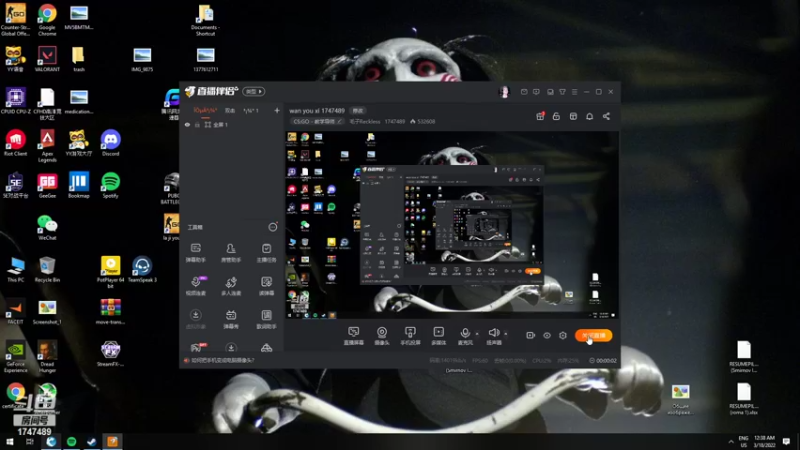
Task: Open the read-danmaku tool icon
Action: pyautogui.click(x=266, y=286)
